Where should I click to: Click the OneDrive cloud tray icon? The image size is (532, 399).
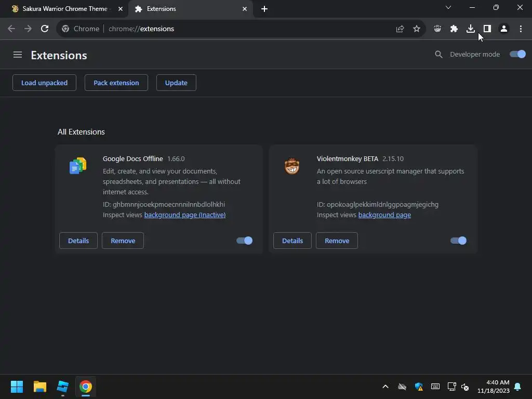[x=402, y=387]
